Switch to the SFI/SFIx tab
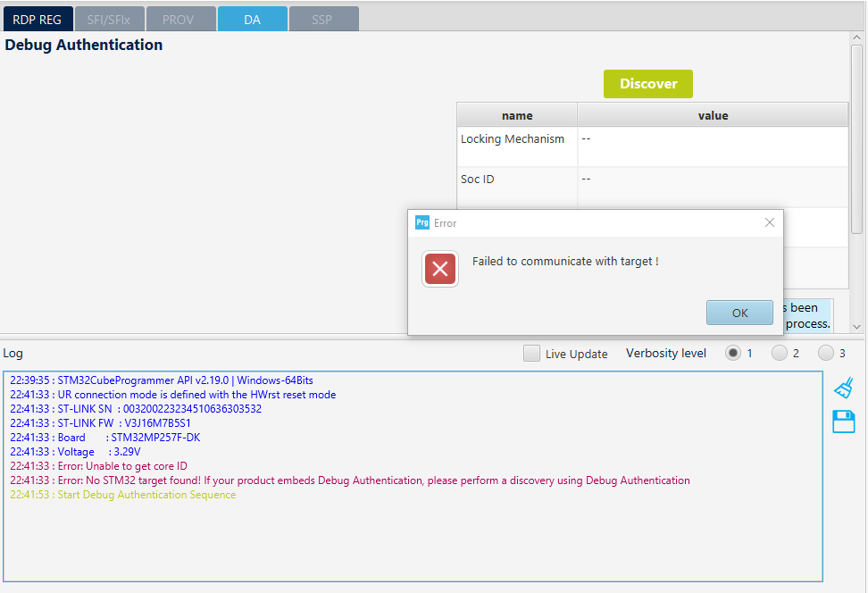 tap(109, 18)
